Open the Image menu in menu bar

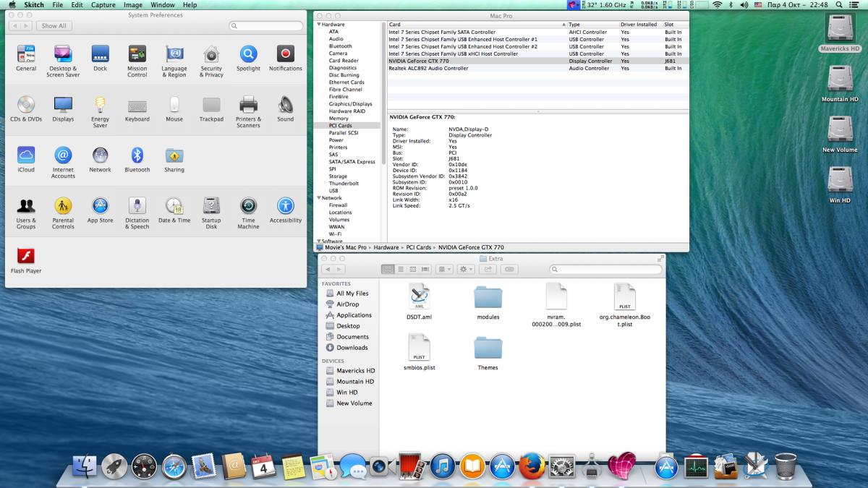[133, 5]
